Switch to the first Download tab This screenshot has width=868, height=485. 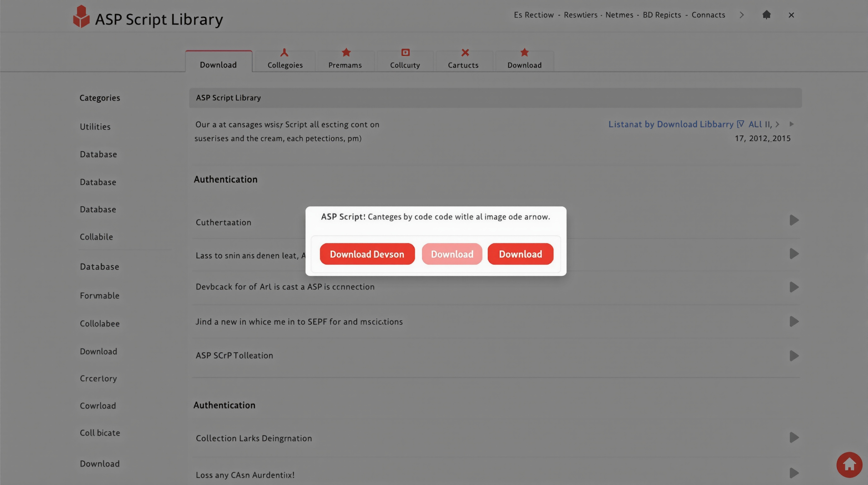tap(218, 65)
